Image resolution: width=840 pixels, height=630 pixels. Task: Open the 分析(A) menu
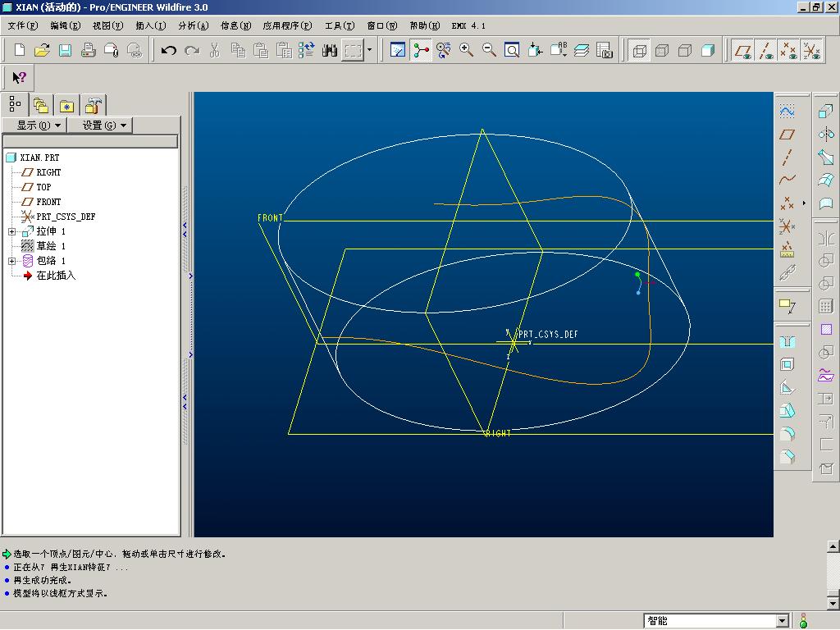click(x=193, y=25)
